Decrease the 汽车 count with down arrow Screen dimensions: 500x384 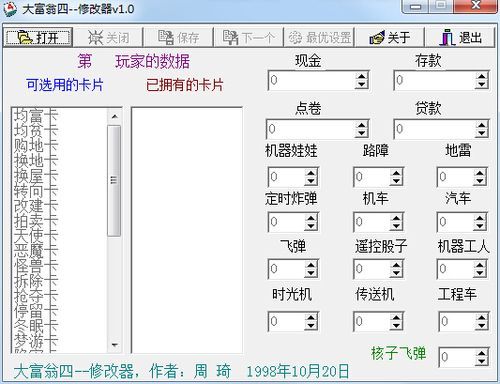[x=480, y=226]
